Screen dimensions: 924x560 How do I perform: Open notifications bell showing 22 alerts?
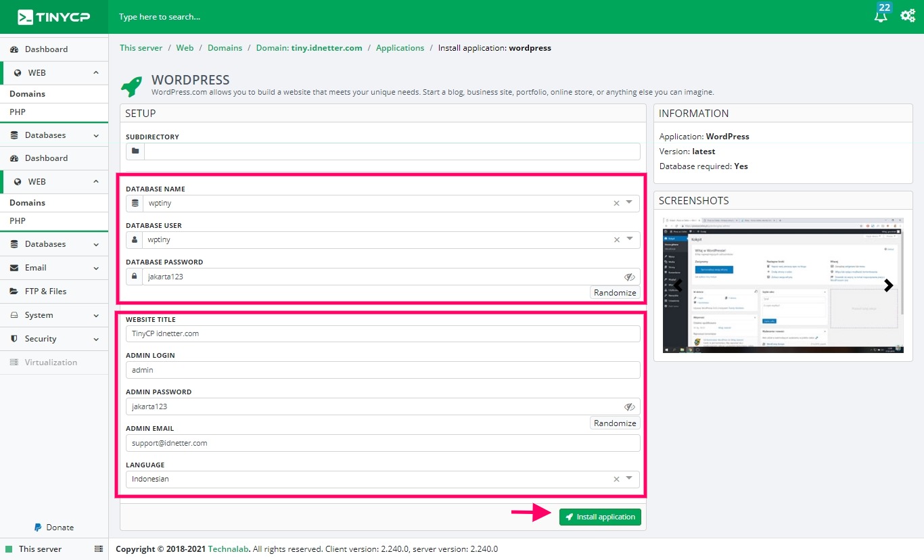click(881, 16)
